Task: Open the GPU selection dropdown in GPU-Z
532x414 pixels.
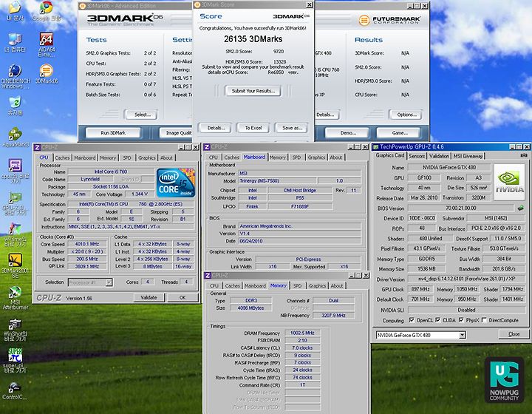Action: pos(462,335)
